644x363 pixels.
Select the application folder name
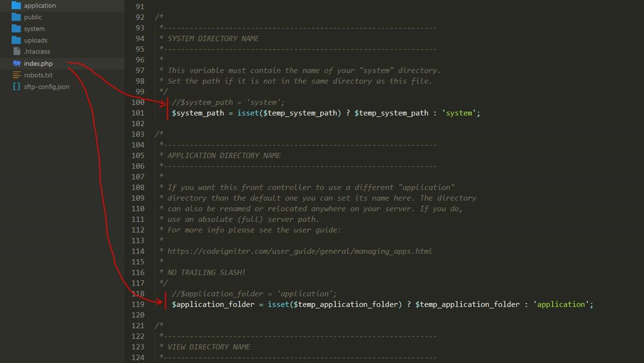point(40,6)
